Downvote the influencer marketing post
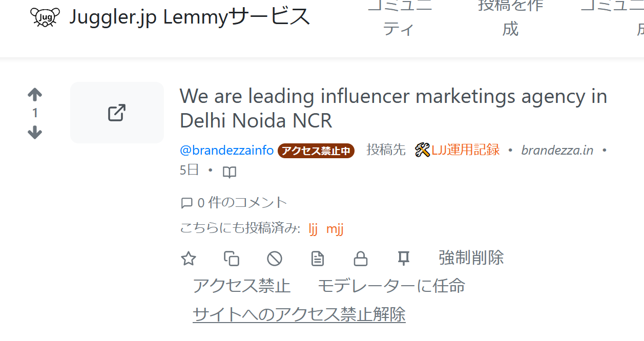 click(35, 133)
